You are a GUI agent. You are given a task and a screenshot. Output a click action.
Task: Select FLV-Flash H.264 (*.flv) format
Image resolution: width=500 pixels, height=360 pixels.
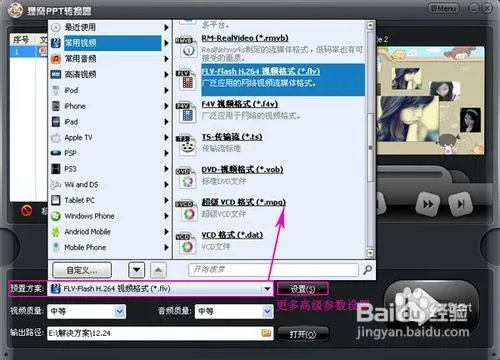click(261, 71)
